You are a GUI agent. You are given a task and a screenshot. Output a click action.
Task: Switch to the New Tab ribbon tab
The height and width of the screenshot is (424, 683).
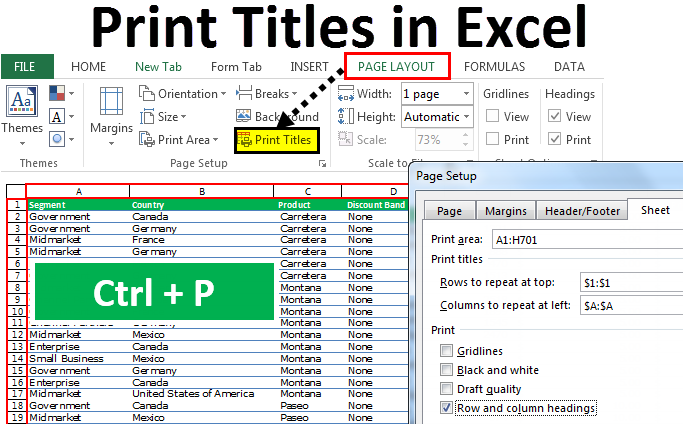(158, 67)
